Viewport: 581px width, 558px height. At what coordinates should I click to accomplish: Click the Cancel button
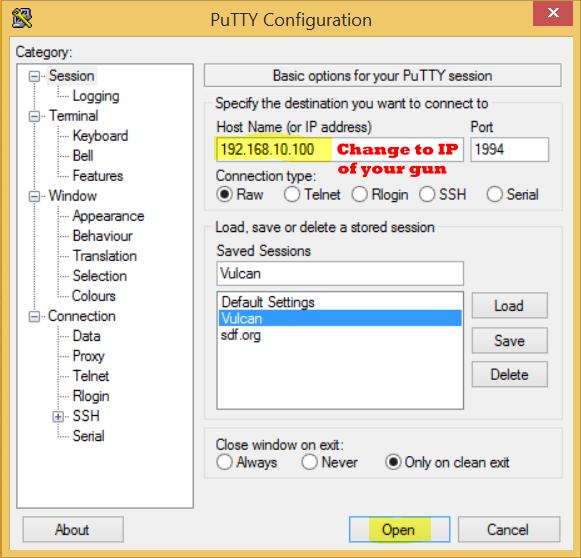click(x=508, y=529)
